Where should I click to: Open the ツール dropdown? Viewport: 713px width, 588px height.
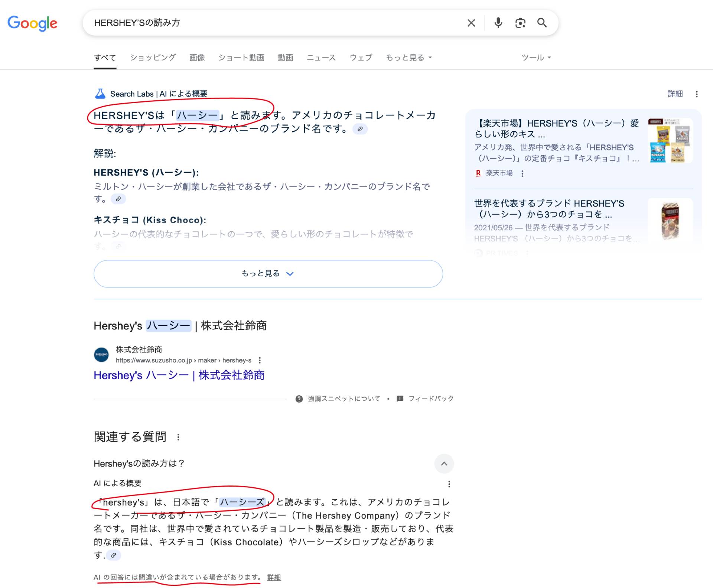click(x=536, y=58)
